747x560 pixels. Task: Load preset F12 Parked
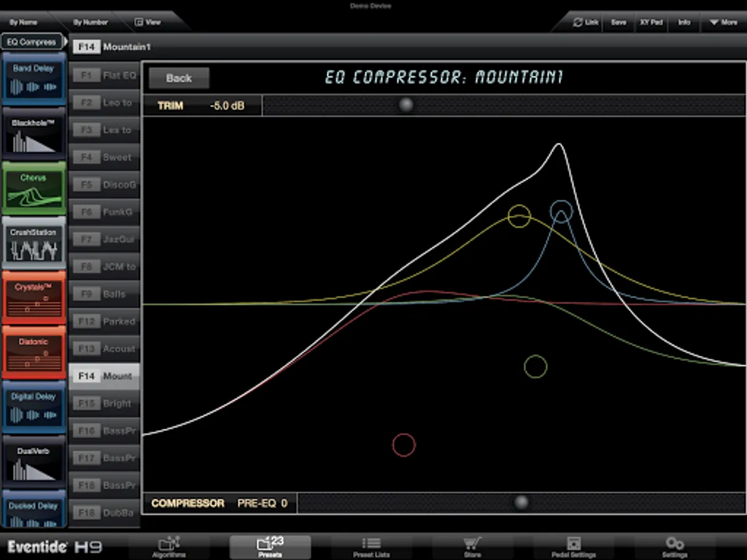pyautogui.click(x=105, y=322)
